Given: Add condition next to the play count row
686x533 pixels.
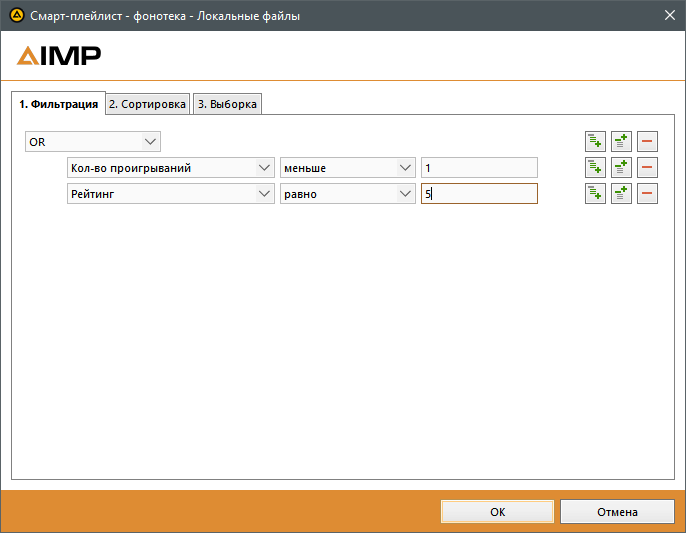Looking at the screenshot, I should [595, 168].
